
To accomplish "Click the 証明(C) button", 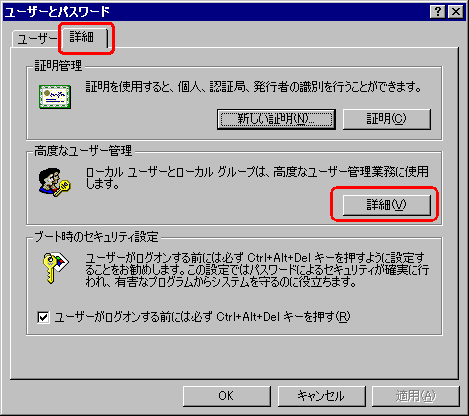I will point(387,119).
